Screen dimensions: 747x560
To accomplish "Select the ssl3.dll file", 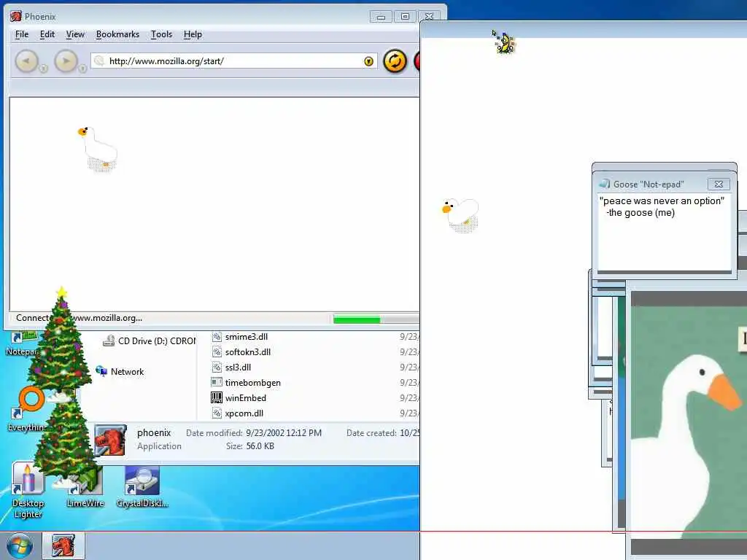I will (x=238, y=367).
